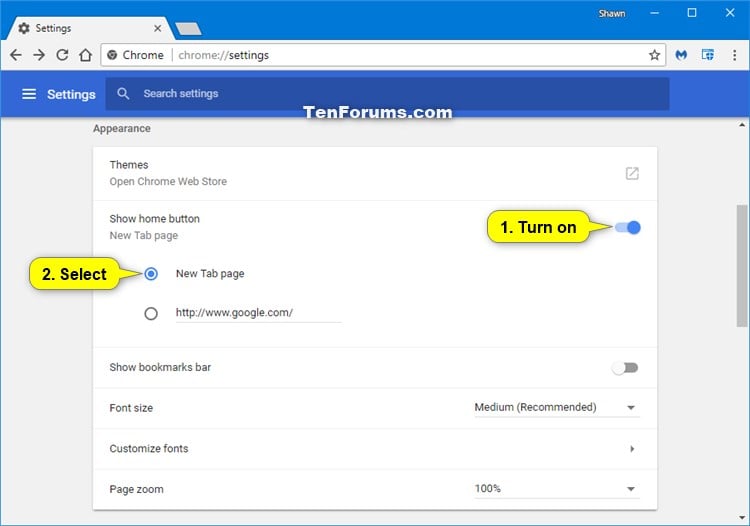Select the New Tab page radio option
Viewport: 750px width, 526px height.
151,274
